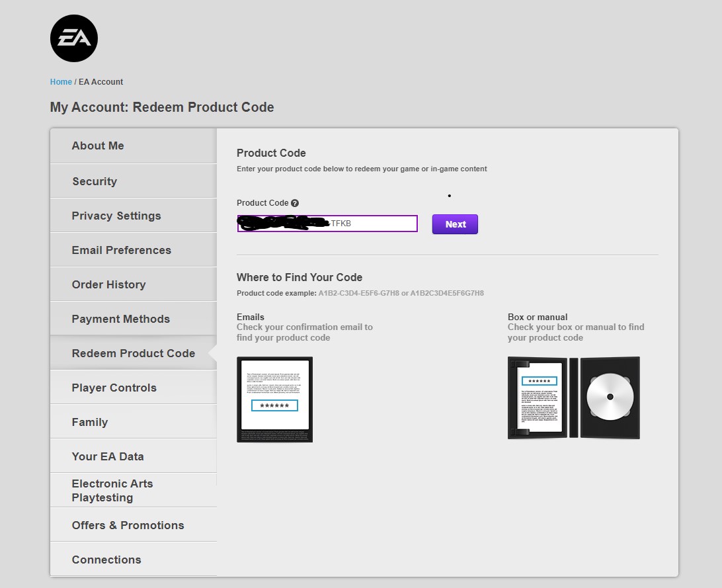
Task: Click the 'Emails' label
Action: (251, 317)
